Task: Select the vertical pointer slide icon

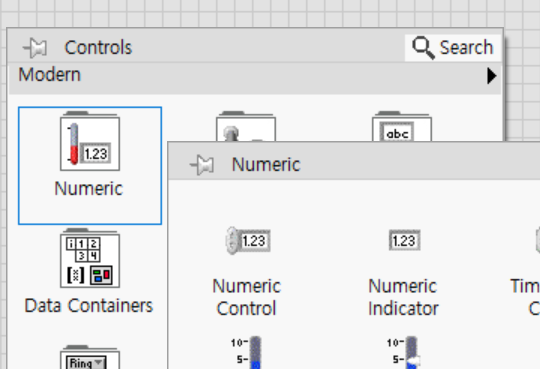Action: (x=404, y=352)
